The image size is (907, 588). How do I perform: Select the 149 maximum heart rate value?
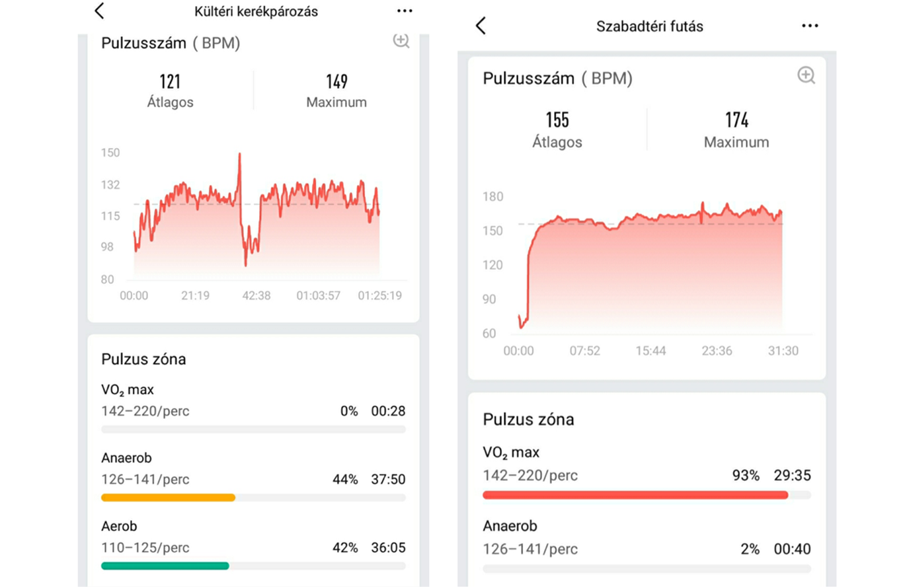[x=336, y=82]
